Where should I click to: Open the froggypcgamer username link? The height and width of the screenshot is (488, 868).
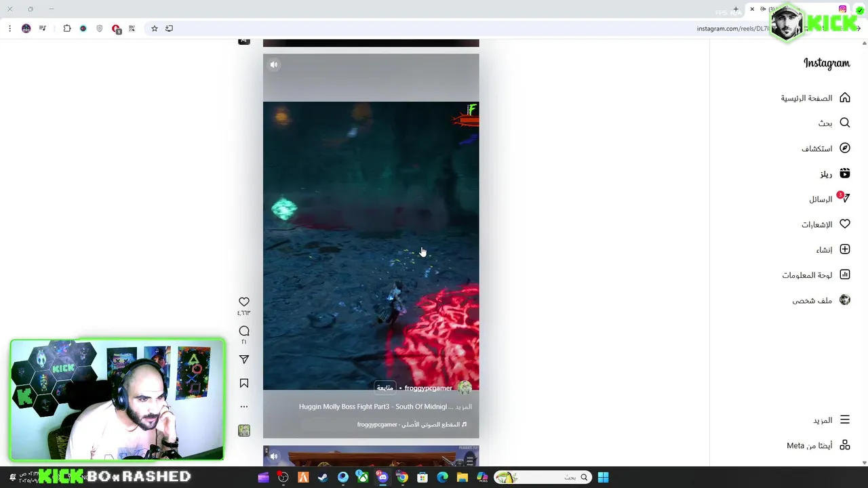(x=428, y=388)
